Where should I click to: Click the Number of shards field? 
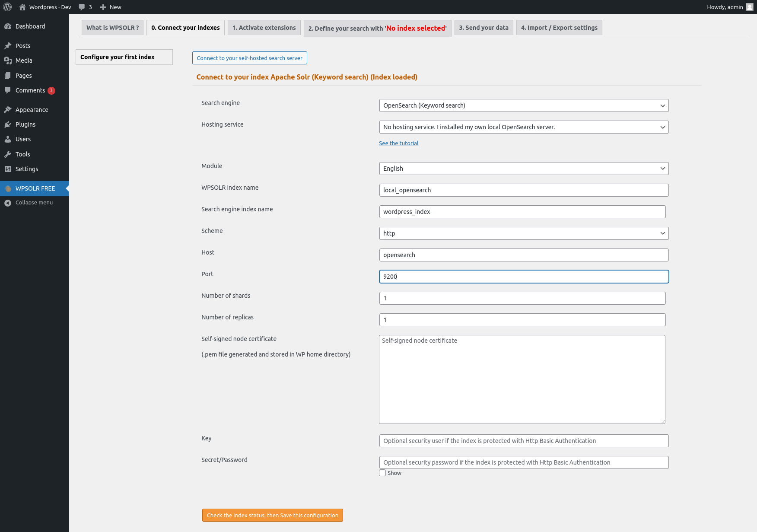click(x=522, y=298)
